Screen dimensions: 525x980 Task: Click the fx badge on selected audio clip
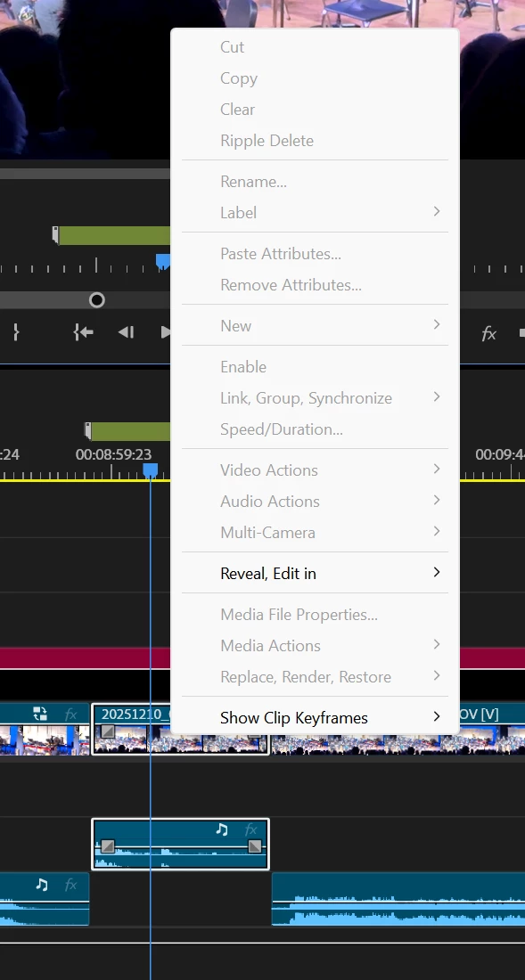(x=250, y=829)
